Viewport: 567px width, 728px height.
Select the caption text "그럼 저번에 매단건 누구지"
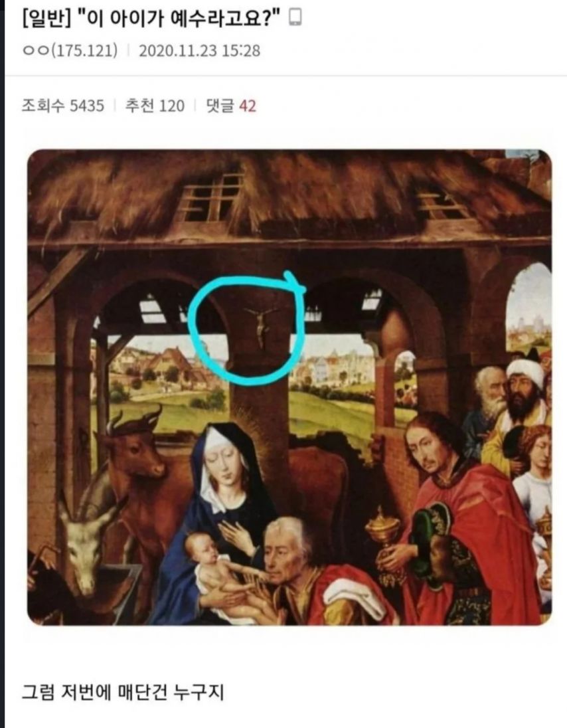point(123,692)
